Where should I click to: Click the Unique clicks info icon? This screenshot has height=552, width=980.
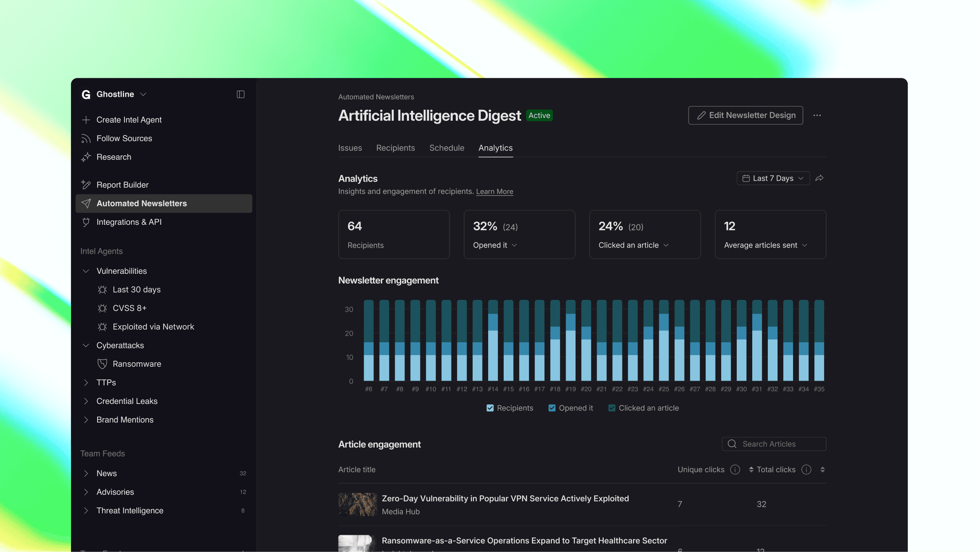click(x=735, y=470)
